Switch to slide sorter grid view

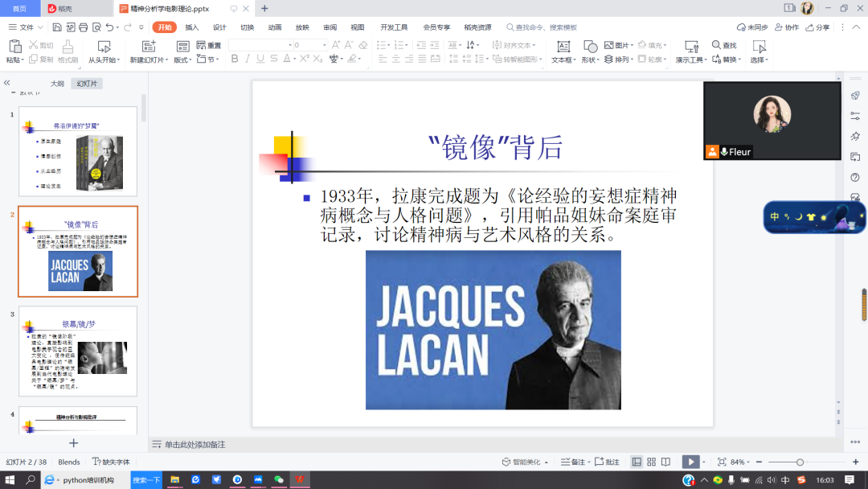[651, 462]
